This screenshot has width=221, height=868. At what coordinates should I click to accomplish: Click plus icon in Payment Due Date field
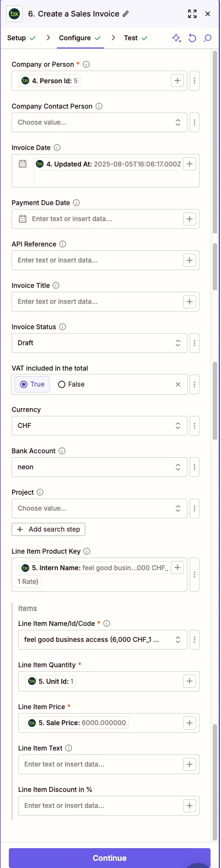[190, 219]
